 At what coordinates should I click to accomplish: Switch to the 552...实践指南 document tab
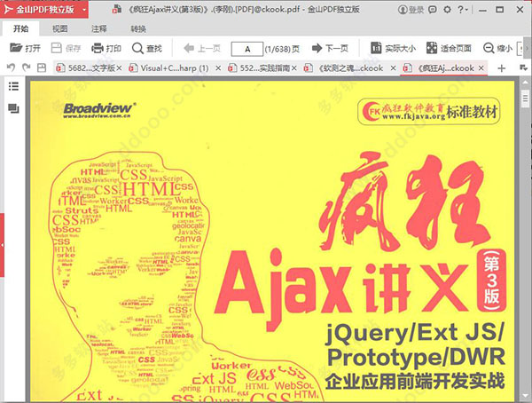(260, 68)
